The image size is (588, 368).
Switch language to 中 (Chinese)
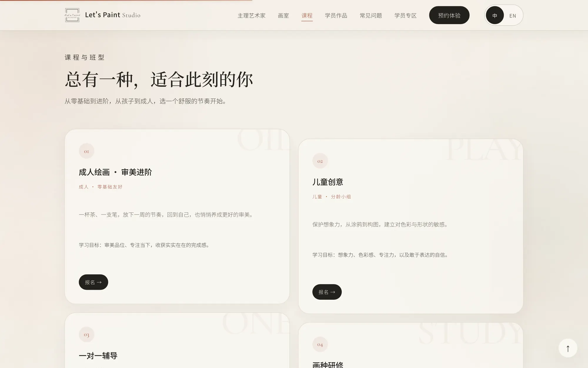coord(495,15)
